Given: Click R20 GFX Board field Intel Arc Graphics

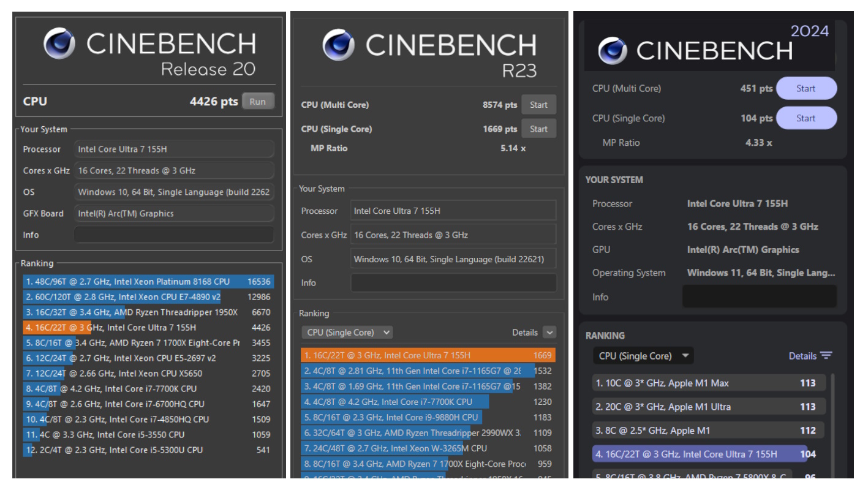Looking at the screenshot, I should [x=174, y=214].
